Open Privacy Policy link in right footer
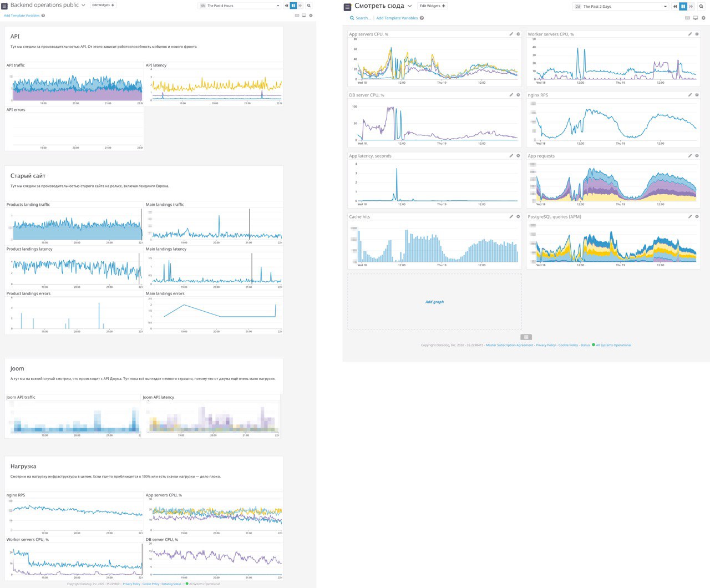The image size is (710, 588). tap(546, 345)
